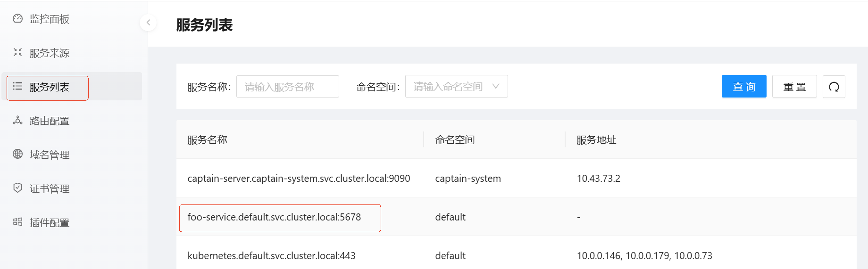This screenshot has height=269, width=868.
Task: Select the foo-service.default.svc.cluster.local:5678 row
Action: [x=274, y=217]
